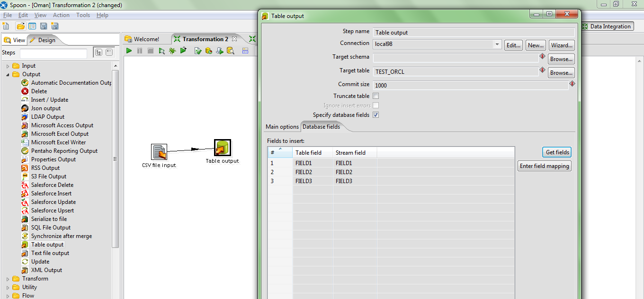Click the Target schema variable diamond icon

(x=542, y=56)
